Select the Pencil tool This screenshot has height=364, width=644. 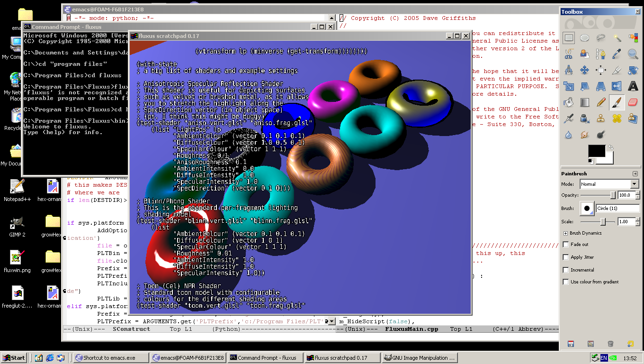click(601, 102)
